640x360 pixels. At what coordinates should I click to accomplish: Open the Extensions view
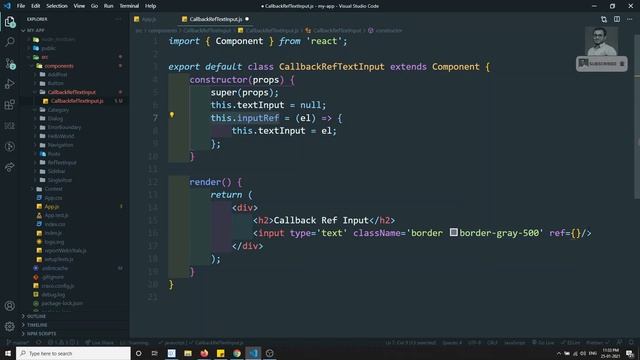pyautogui.click(x=10, y=104)
